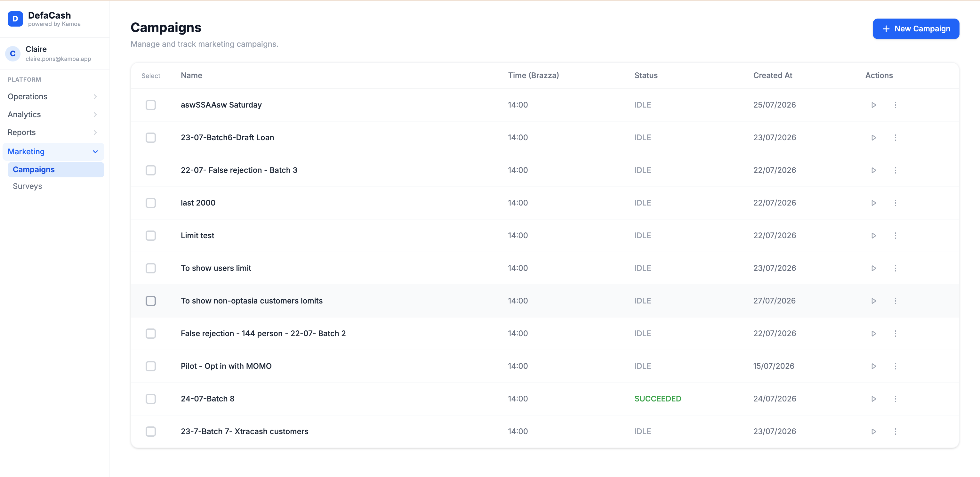Click the Created At column header
This screenshot has height=477, width=980.
(773, 76)
